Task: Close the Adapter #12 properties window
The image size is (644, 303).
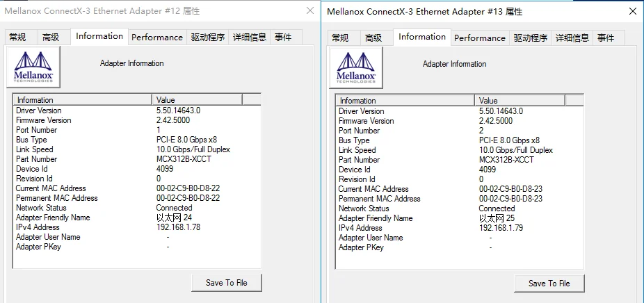Action: click(x=310, y=10)
